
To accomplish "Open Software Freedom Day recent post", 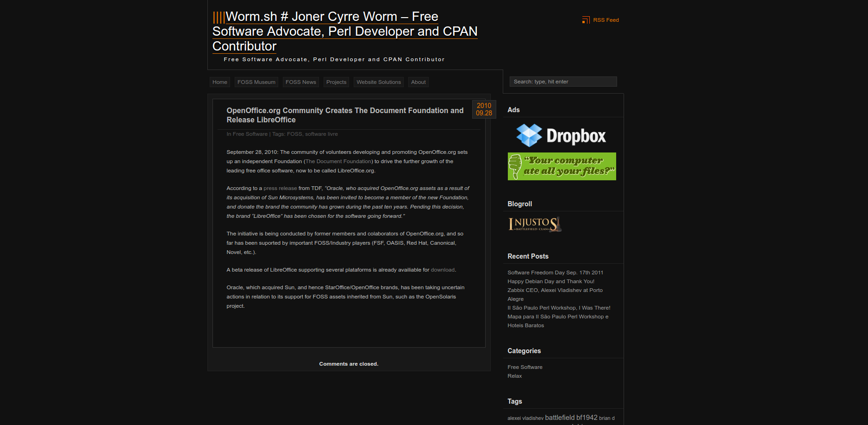I will [555, 273].
